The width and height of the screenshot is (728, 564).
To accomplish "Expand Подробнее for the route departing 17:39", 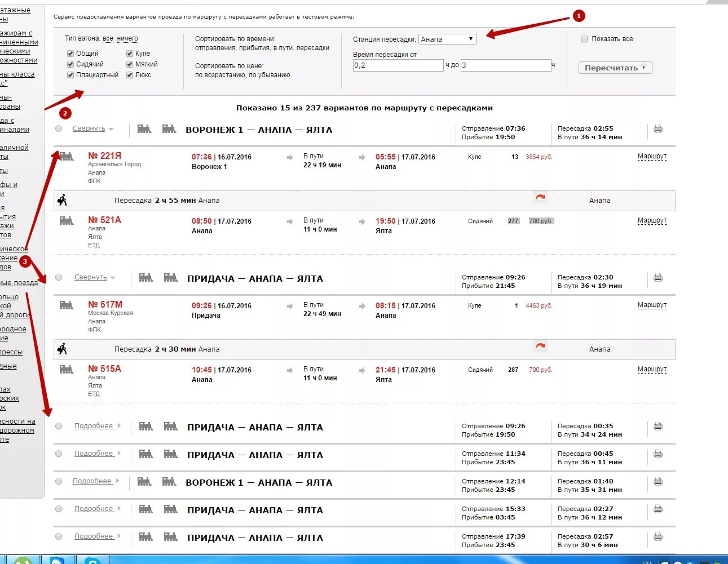I will click(94, 536).
